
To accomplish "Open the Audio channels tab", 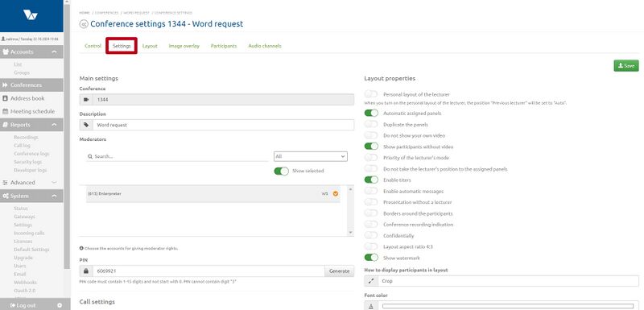I will coord(265,46).
